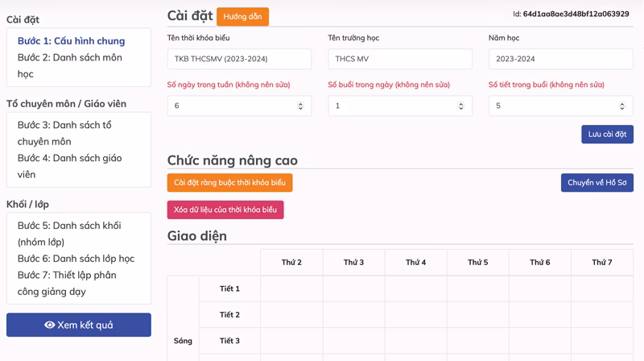Click the Tiết 1 row label
The width and height of the screenshot is (644, 361).
click(229, 288)
